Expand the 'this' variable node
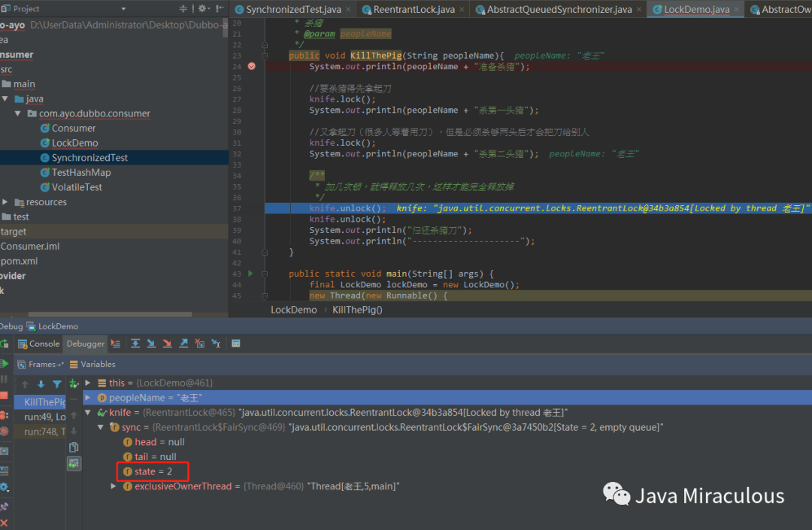812x530 pixels. click(88, 383)
